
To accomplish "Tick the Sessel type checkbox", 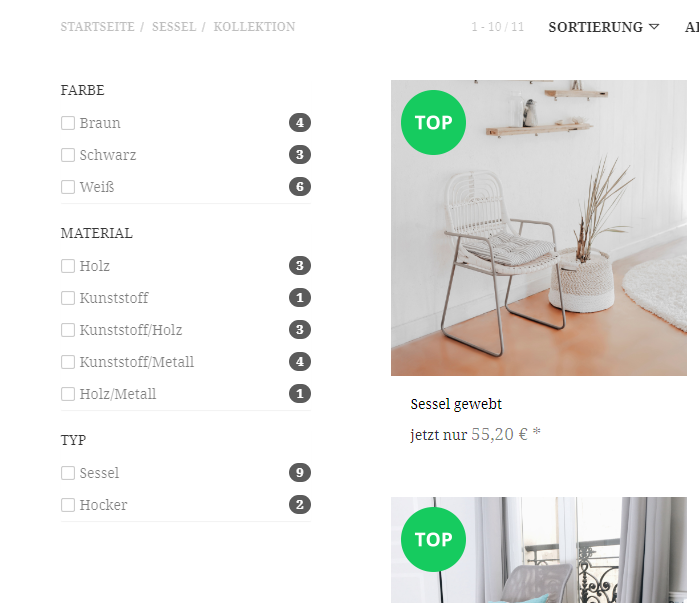I will click(x=68, y=473).
